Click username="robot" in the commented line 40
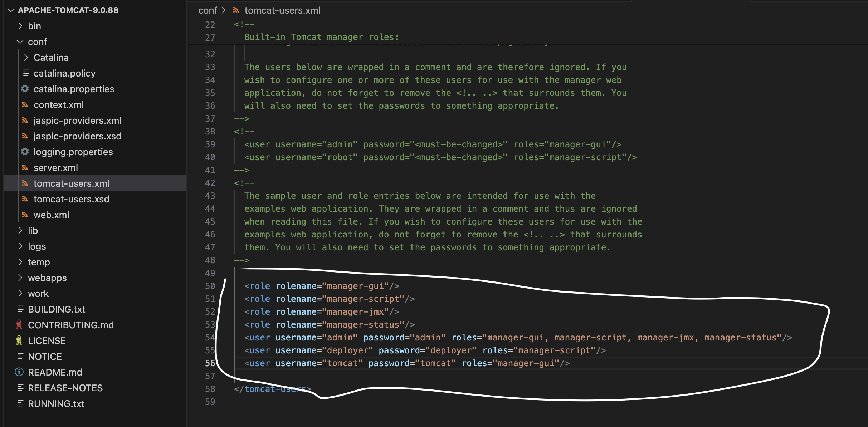 click(317, 157)
